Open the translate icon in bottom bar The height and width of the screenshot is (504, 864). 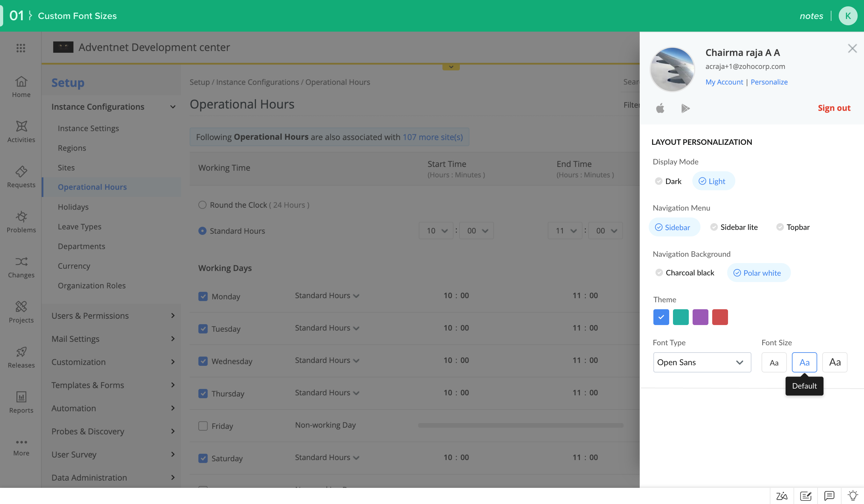tap(782, 496)
